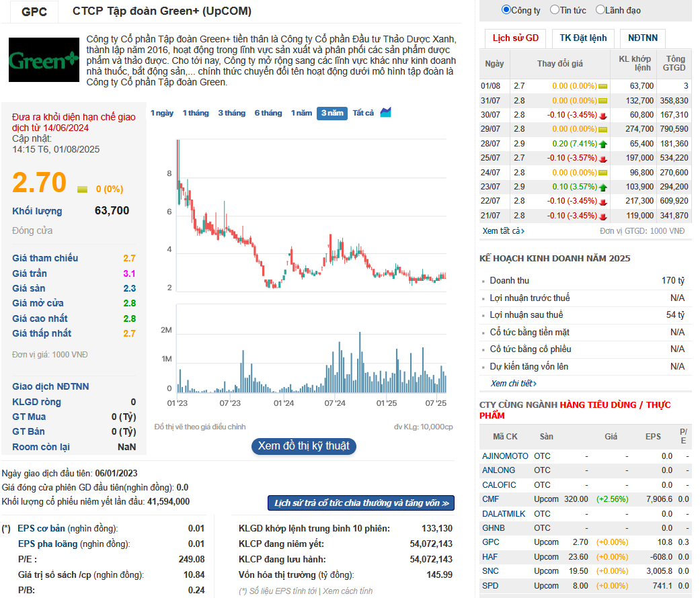700x598 pixels.
Task: Click the GPC ticker tab
Action: [x=34, y=11]
